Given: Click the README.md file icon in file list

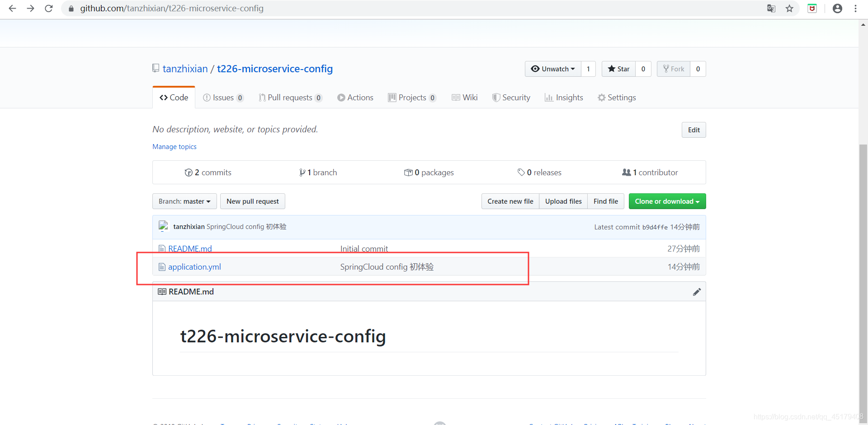Looking at the screenshot, I should 162,248.
